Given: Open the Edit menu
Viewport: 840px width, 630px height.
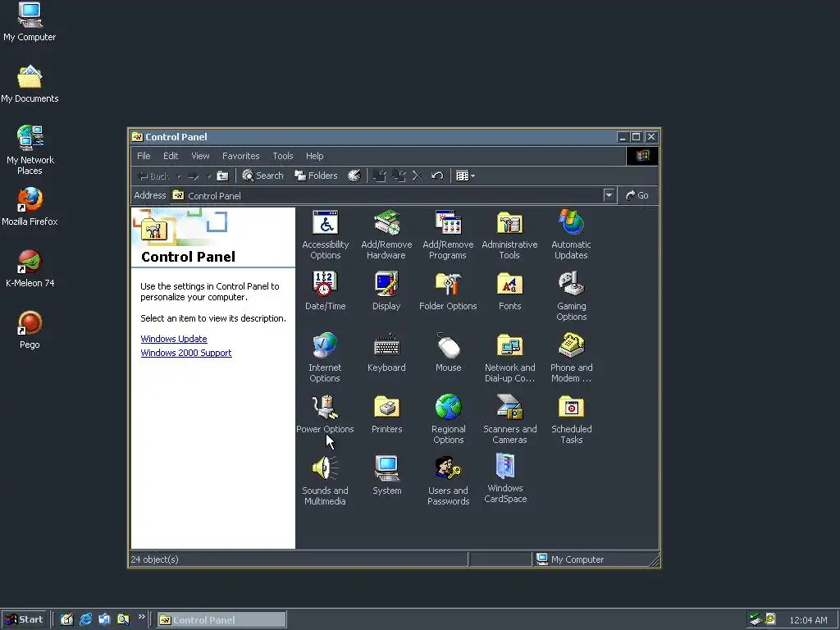Looking at the screenshot, I should point(171,156).
